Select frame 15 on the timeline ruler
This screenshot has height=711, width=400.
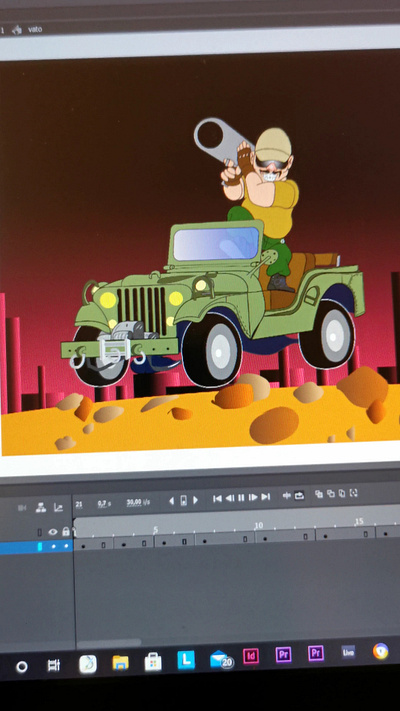pos(359,521)
